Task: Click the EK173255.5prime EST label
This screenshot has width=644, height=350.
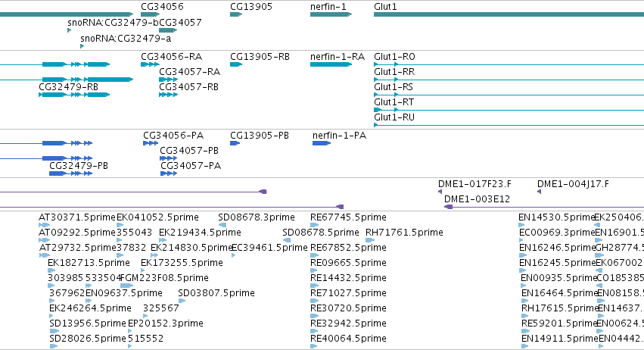Action: click(x=182, y=263)
